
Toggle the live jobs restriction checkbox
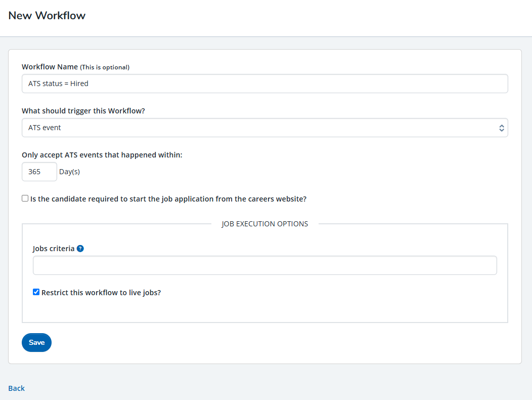pyautogui.click(x=36, y=292)
